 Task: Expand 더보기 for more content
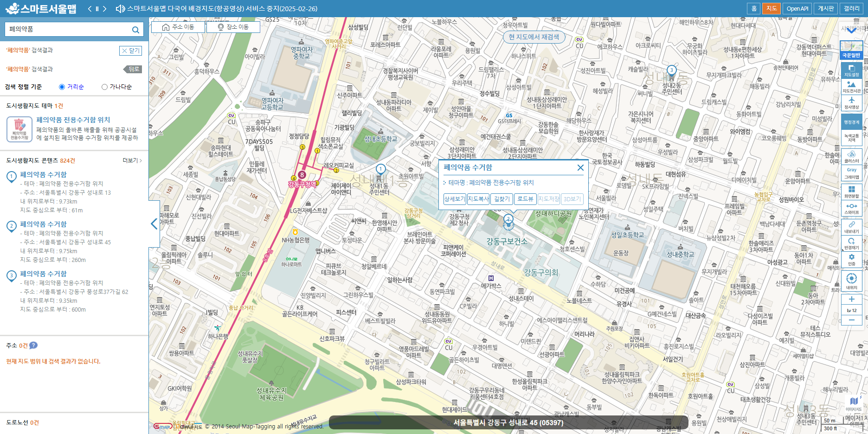132,160
